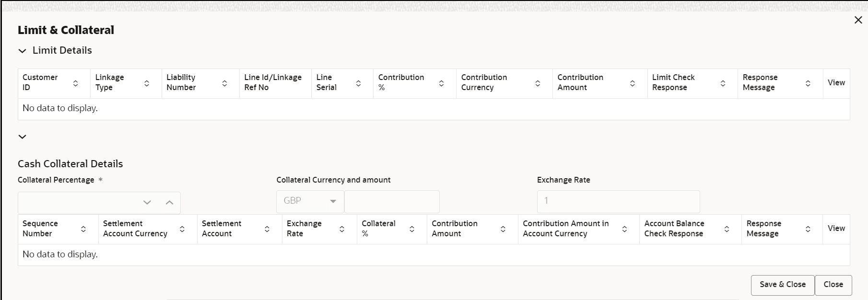Sort by Limit Check Response column
This screenshot has height=300, width=868.
click(723, 83)
